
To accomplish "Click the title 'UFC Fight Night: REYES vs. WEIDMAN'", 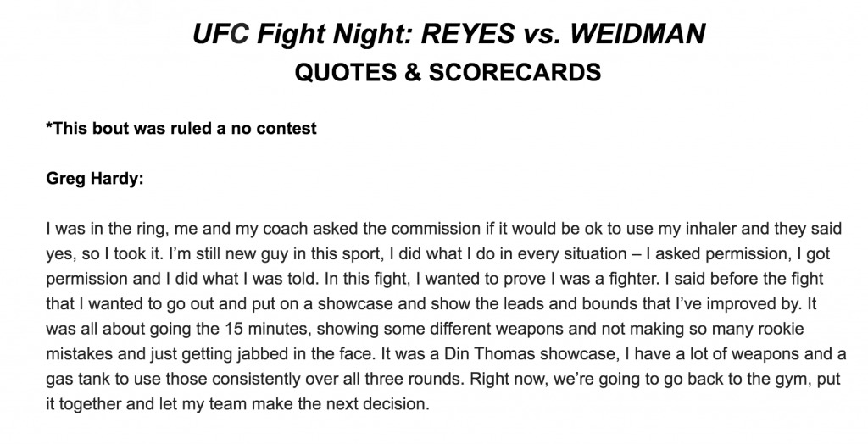I will (449, 35).
